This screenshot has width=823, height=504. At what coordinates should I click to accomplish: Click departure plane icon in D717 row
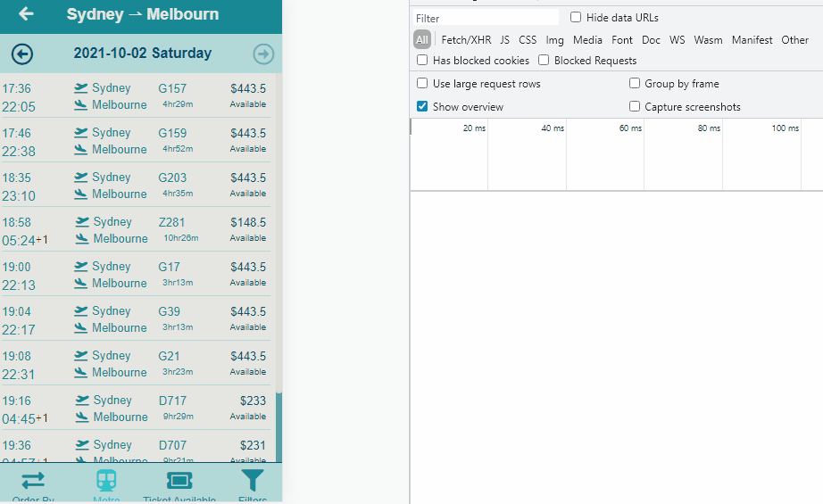[x=82, y=401]
